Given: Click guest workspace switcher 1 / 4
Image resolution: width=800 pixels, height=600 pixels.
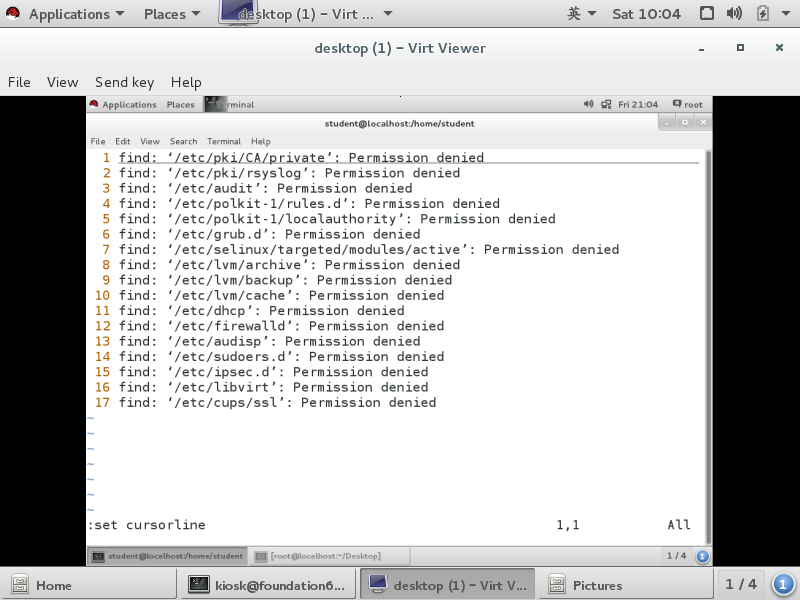Looking at the screenshot, I should click(676, 556).
